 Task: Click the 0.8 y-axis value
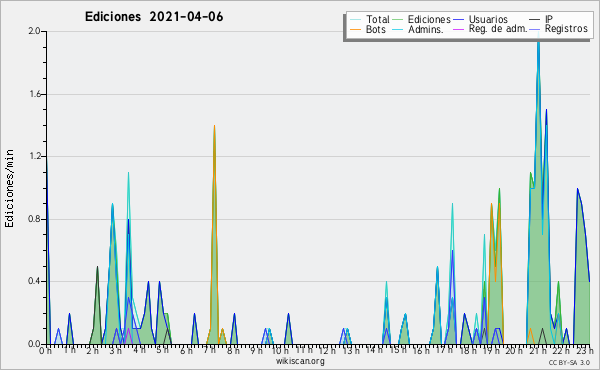point(35,219)
